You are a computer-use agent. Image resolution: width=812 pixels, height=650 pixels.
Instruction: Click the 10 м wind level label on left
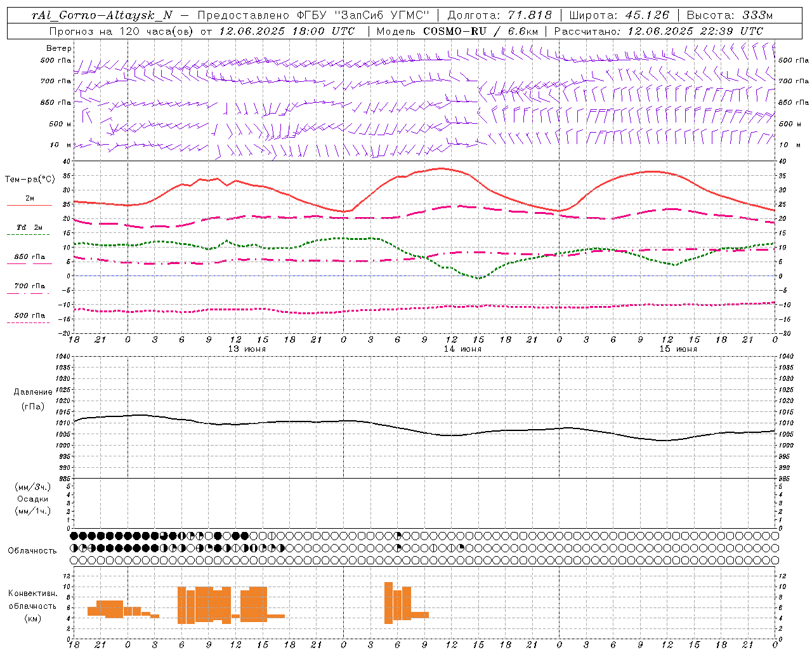click(x=61, y=145)
